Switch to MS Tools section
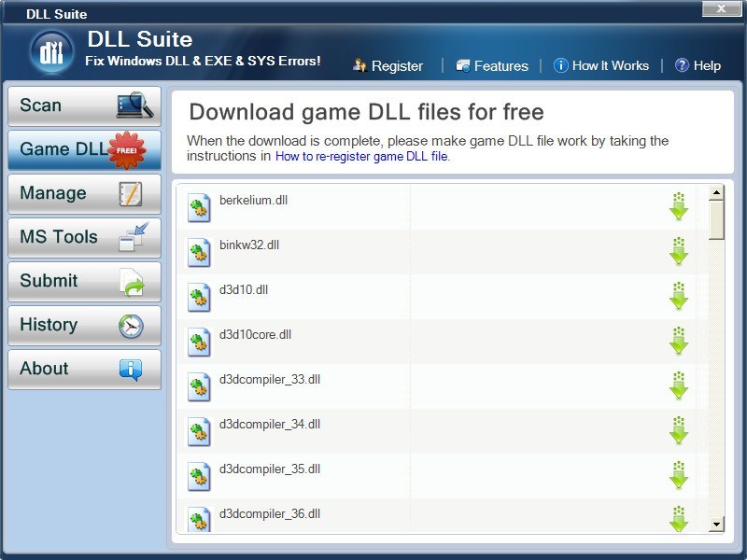This screenshot has width=747, height=560. tap(84, 238)
